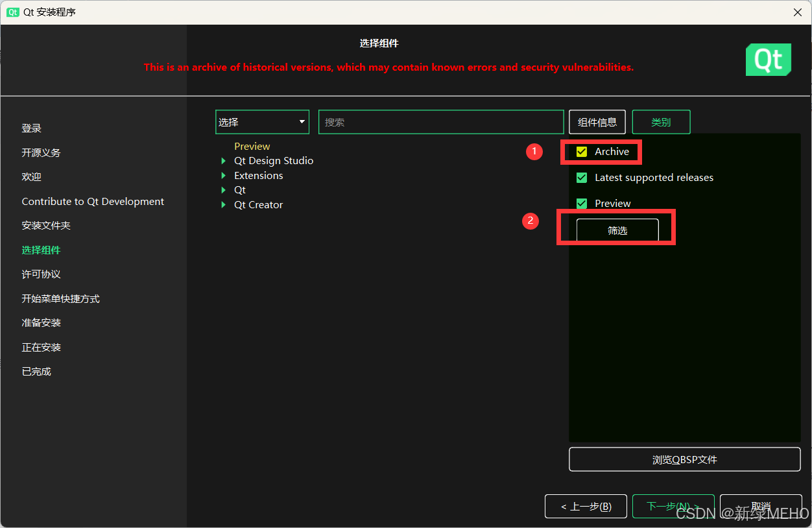This screenshot has height=528, width=812.
Task: Expand the Qt tree node
Action: pos(224,190)
